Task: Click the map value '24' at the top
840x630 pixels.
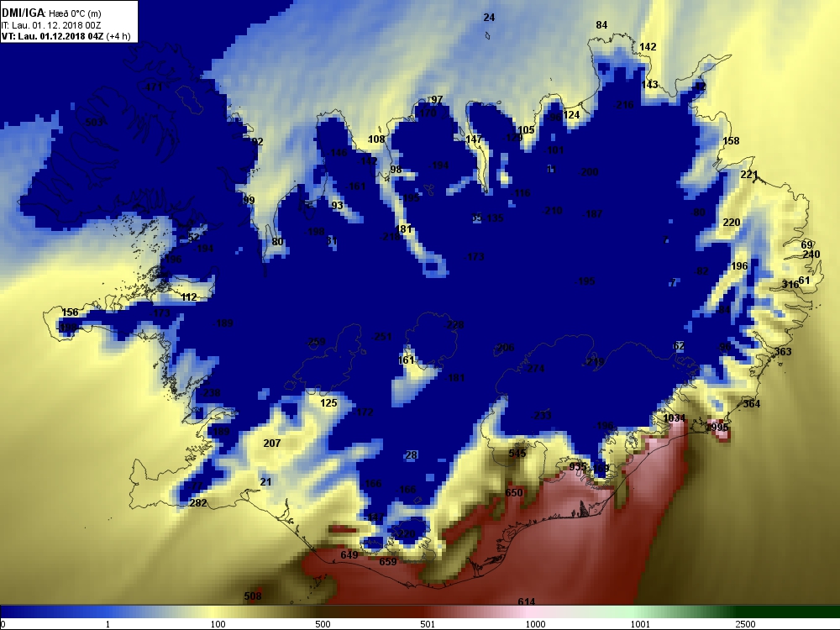Action: pos(489,18)
